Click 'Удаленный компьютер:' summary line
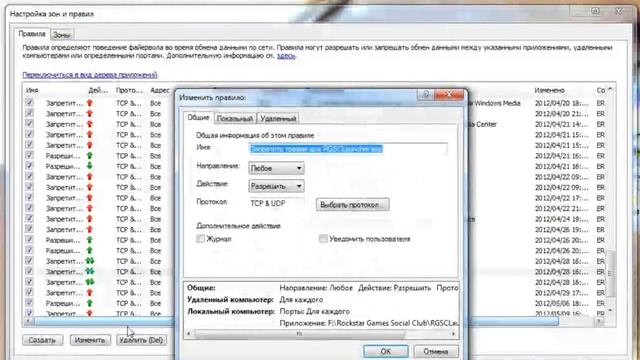The image size is (640, 360). [x=231, y=300]
